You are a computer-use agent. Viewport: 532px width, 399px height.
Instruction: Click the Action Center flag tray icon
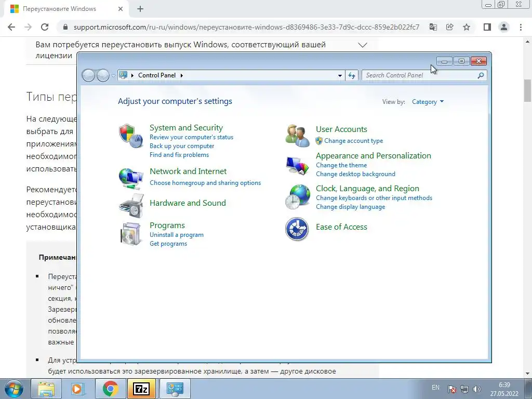pyautogui.click(x=451, y=389)
